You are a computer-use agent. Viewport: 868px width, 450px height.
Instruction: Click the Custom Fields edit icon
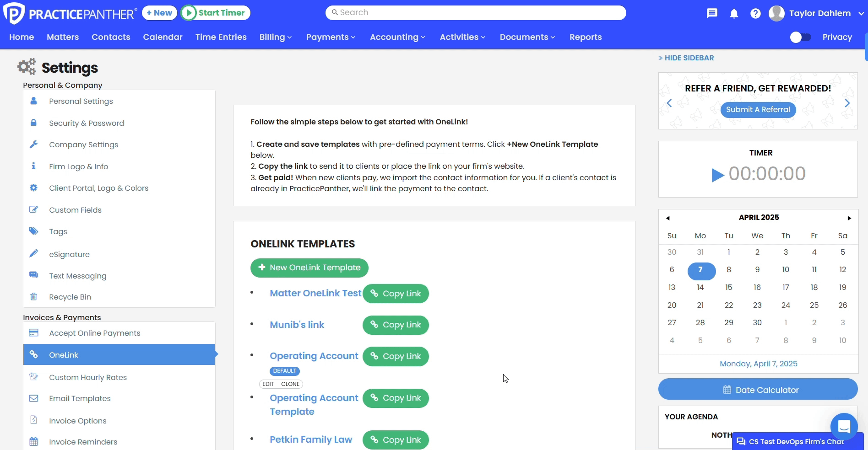click(x=33, y=209)
